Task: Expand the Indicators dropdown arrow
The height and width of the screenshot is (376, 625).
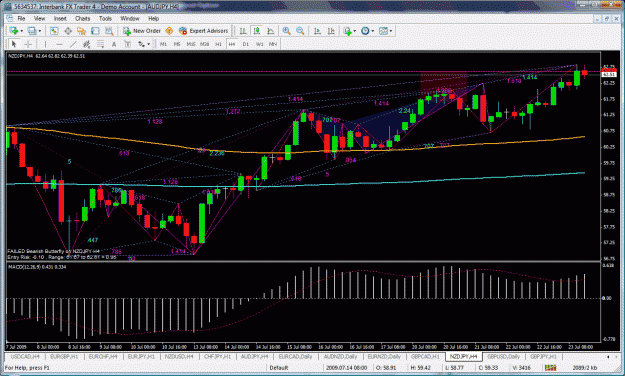Action: 355,31
